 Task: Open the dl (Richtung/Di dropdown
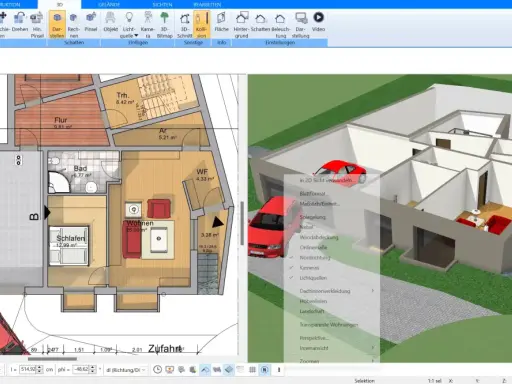[x=126, y=370]
